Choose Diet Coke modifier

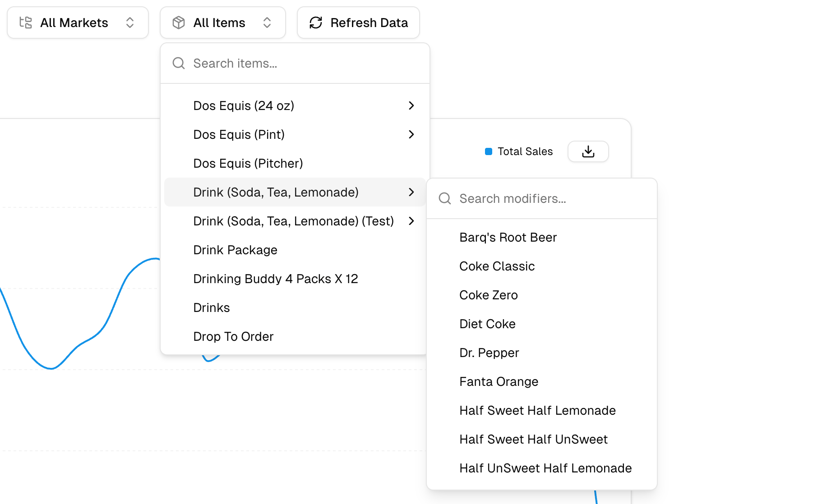542,324
